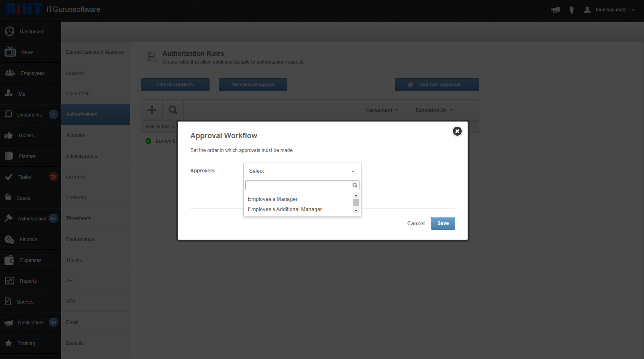644x359 pixels.
Task: Open Timesheets settings item
Action: tap(95, 218)
